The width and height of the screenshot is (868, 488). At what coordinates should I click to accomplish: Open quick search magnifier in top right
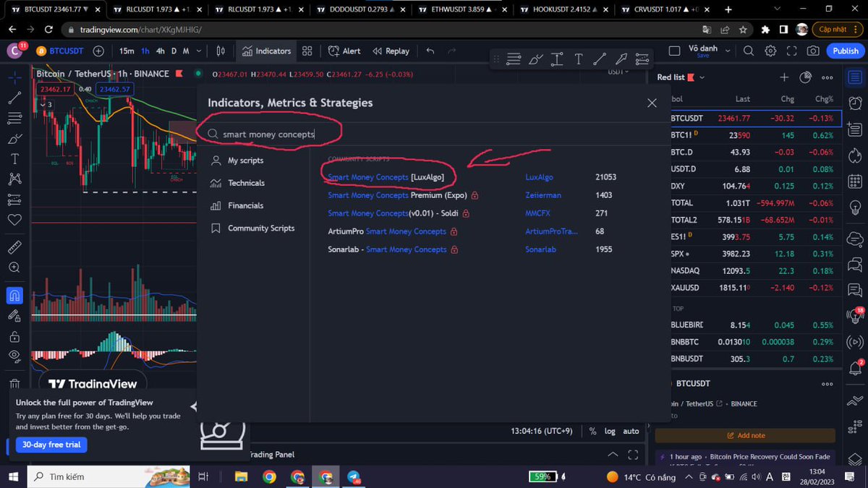click(x=749, y=51)
